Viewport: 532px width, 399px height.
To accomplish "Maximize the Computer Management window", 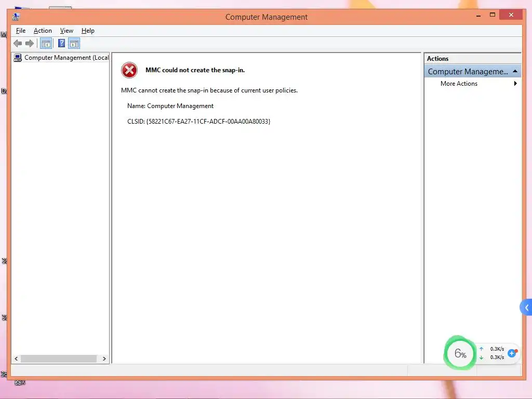I will tap(493, 15).
